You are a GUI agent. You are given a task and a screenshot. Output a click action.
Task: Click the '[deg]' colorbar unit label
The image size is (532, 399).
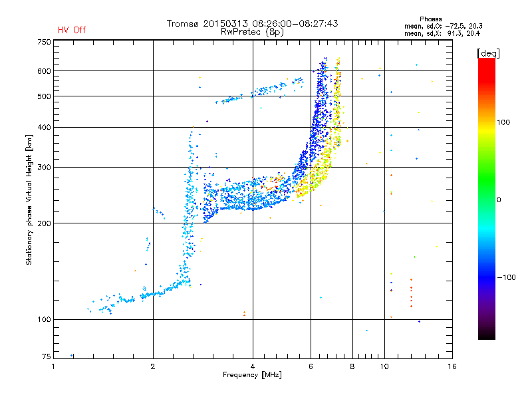(x=488, y=53)
